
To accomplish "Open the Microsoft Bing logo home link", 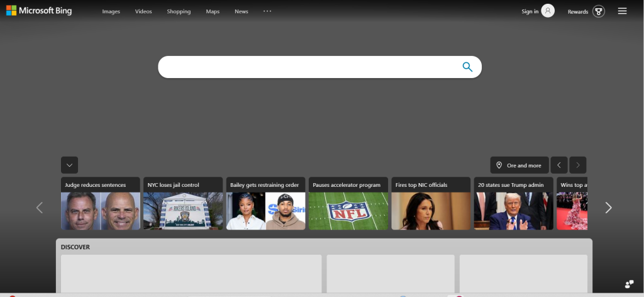I will point(39,11).
